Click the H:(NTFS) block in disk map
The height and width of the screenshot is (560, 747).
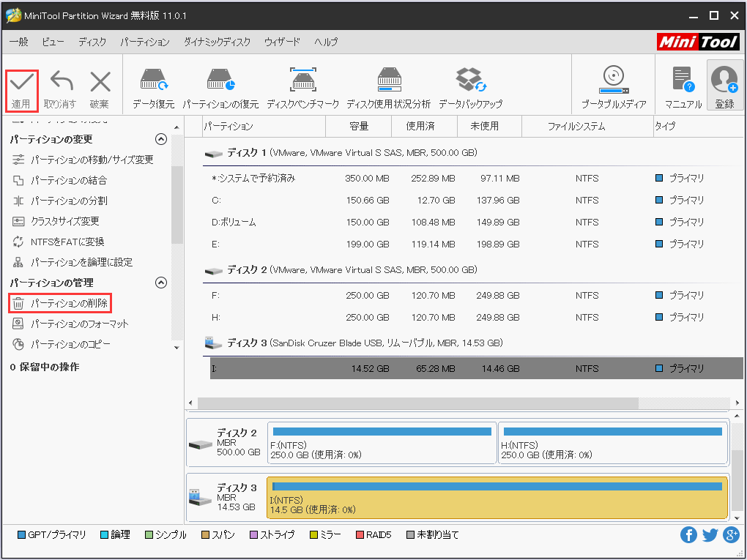tap(613, 444)
